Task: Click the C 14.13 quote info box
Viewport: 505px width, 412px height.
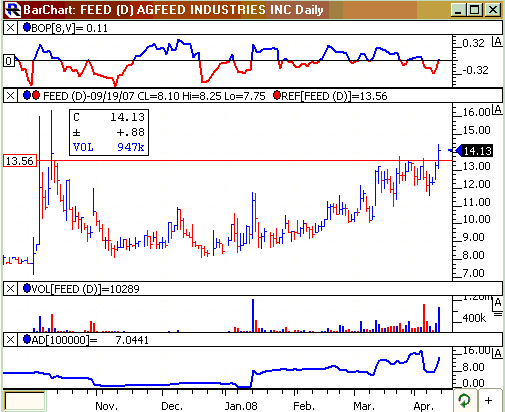Action: (109, 132)
